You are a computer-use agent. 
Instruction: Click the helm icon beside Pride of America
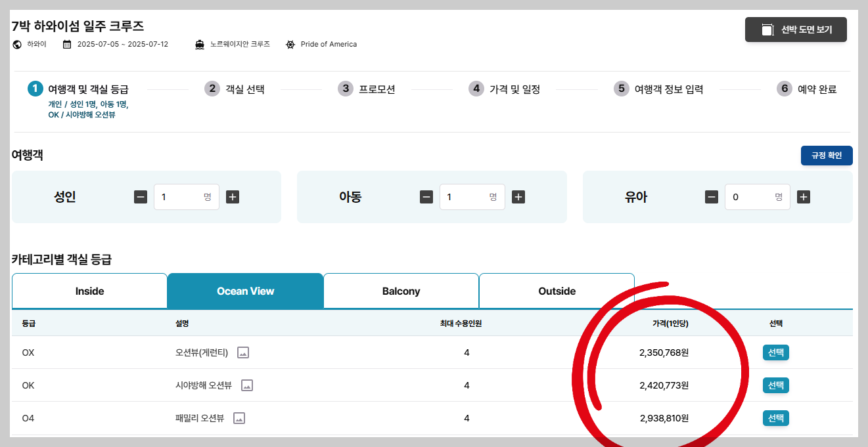coord(290,44)
